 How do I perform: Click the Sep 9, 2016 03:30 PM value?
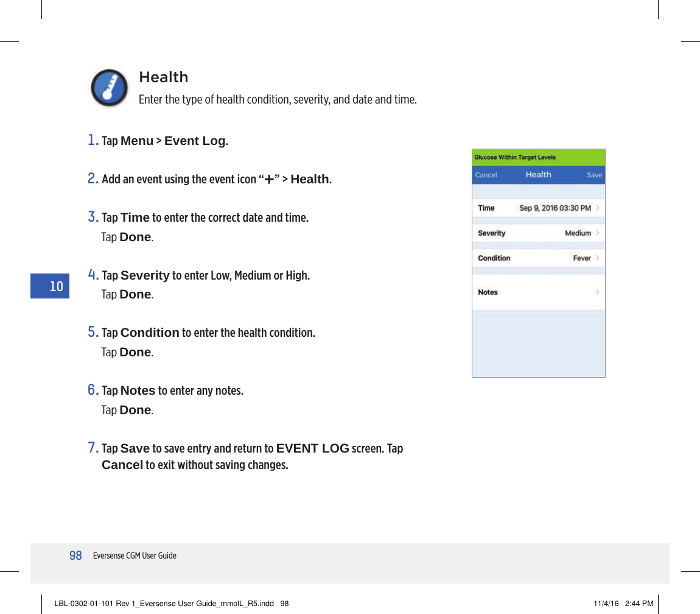555,208
